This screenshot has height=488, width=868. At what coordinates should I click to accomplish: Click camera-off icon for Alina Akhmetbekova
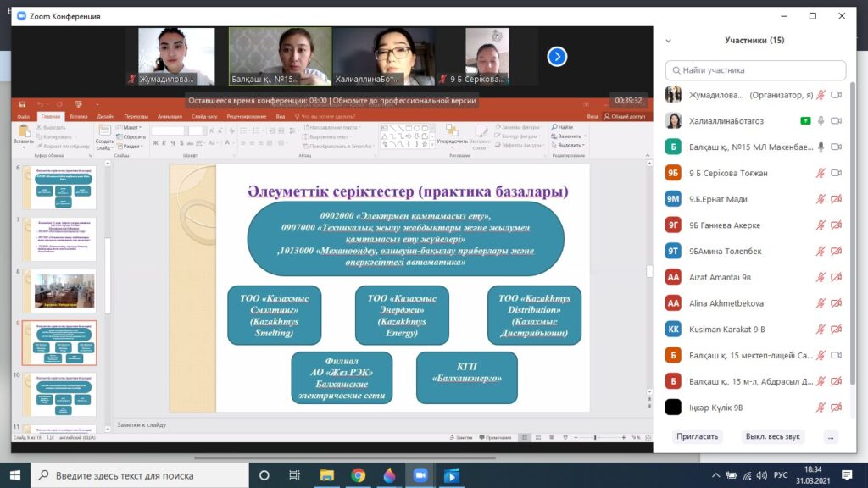837,302
